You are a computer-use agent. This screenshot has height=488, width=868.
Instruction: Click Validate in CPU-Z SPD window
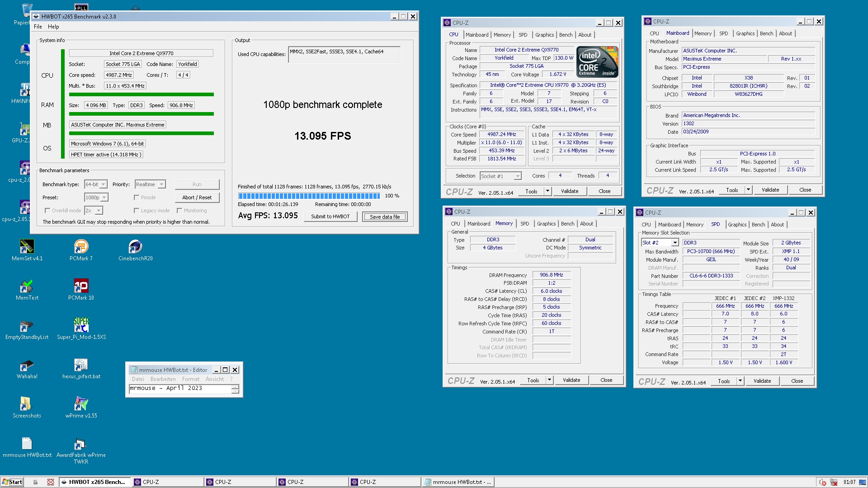coord(762,381)
